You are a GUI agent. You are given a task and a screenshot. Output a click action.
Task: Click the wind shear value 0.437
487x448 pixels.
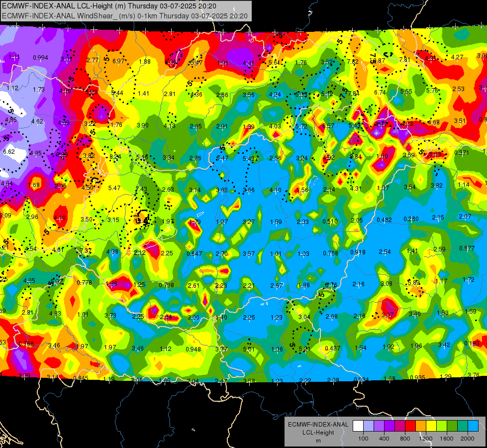pos(332,348)
